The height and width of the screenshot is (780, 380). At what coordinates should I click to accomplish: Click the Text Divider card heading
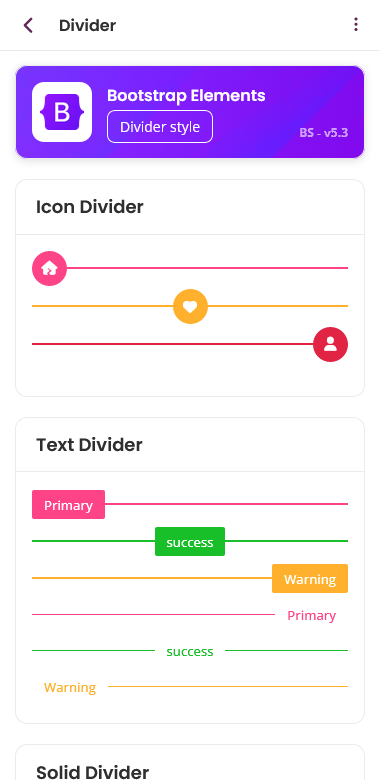tap(89, 445)
